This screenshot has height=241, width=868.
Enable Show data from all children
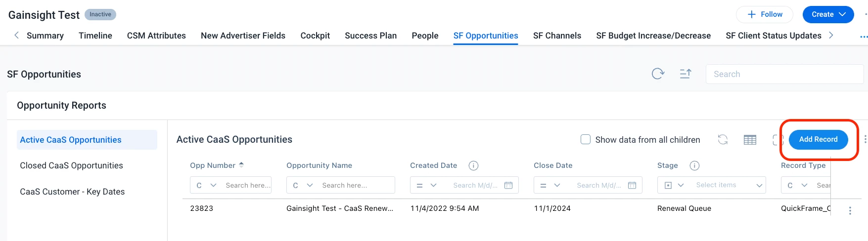(586, 139)
